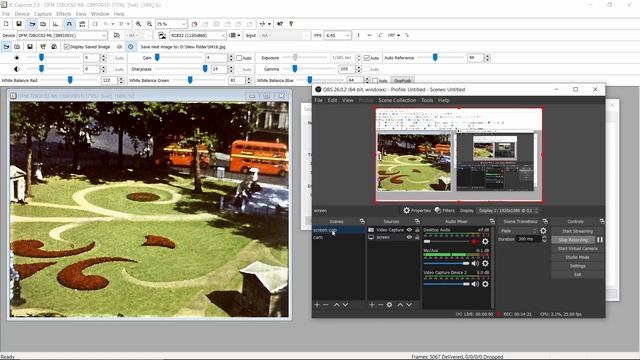Click the zoom out magnifier icon in IC Capture
The width and height of the screenshot is (640, 360).
tap(149, 24)
